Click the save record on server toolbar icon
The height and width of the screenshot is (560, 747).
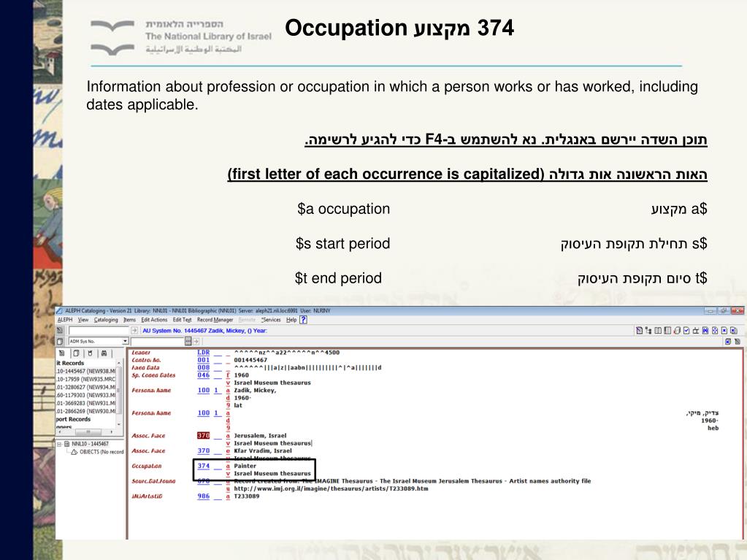coord(705,331)
